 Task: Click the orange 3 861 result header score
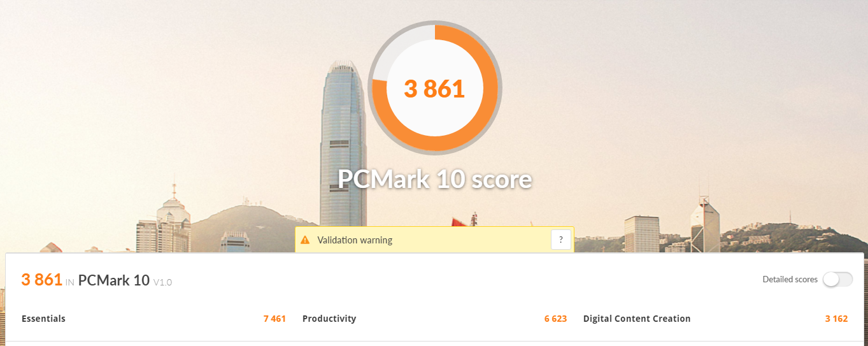tap(41, 279)
